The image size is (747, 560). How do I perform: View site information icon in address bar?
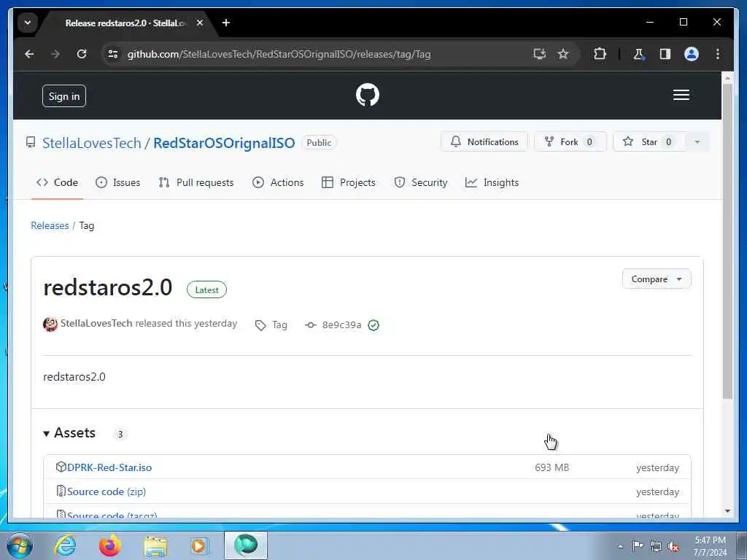click(x=113, y=54)
